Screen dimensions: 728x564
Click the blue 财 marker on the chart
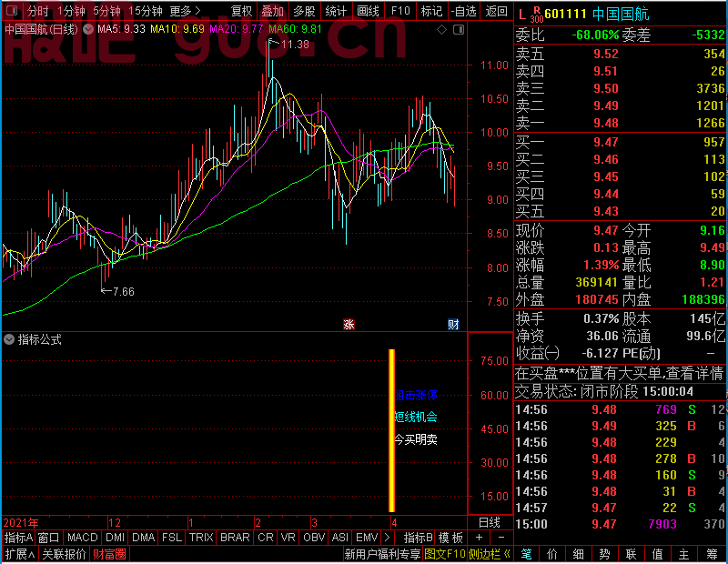coord(453,324)
